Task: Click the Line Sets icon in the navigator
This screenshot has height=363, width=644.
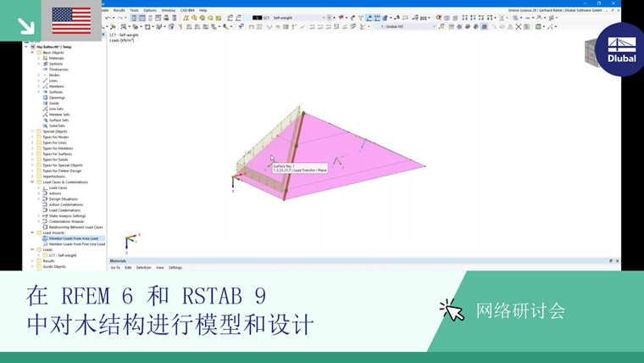Action: (45, 109)
